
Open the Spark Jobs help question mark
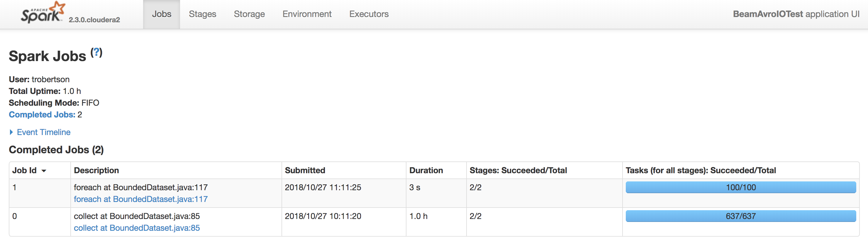[x=96, y=52]
